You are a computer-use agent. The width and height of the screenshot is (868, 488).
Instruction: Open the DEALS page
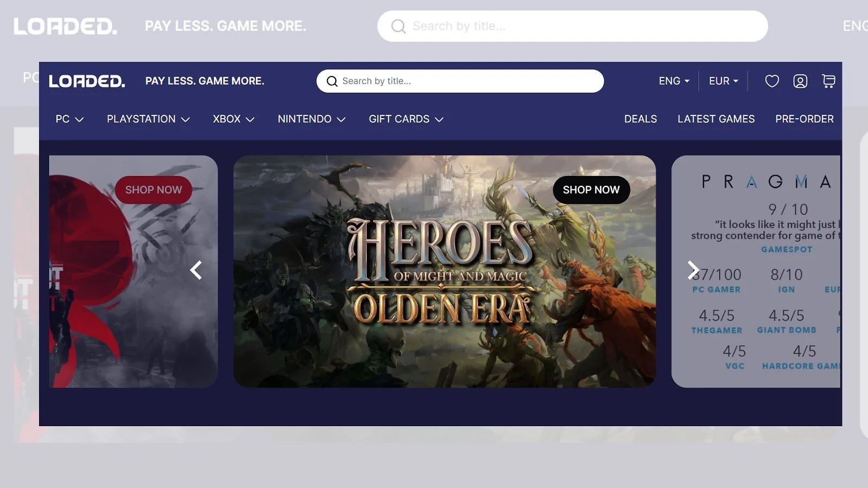[640, 119]
